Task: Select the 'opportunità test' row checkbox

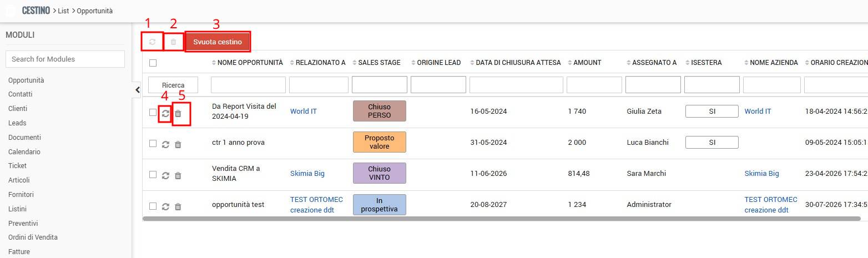Action: [153, 206]
